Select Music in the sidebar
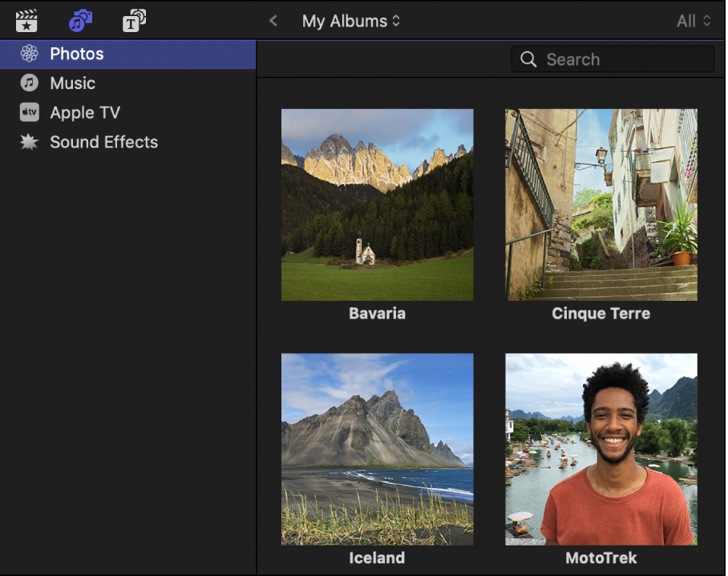728x576 pixels. (x=73, y=83)
